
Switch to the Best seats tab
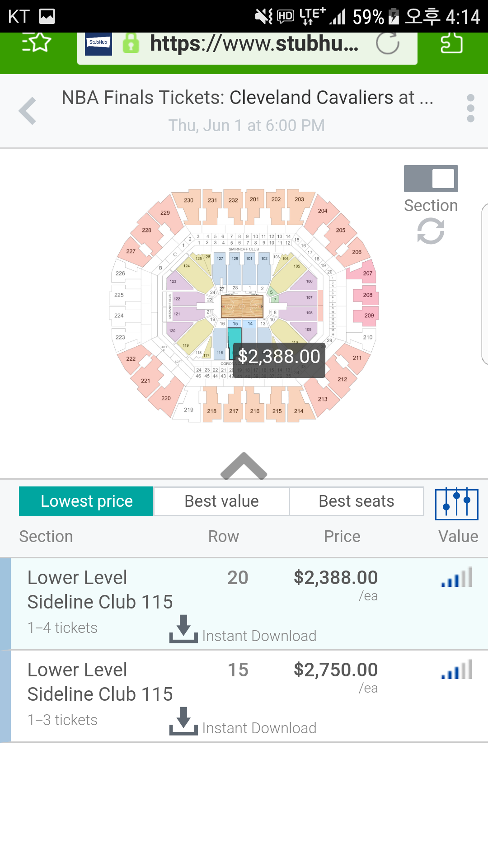point(357,501)
